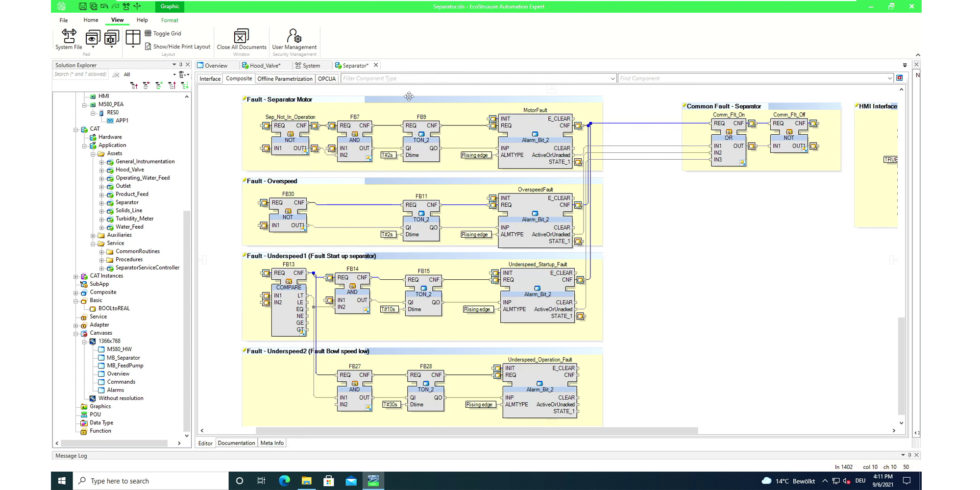Open the Filter Component Type dropdown
980x490 pixels.
point(612,78)
